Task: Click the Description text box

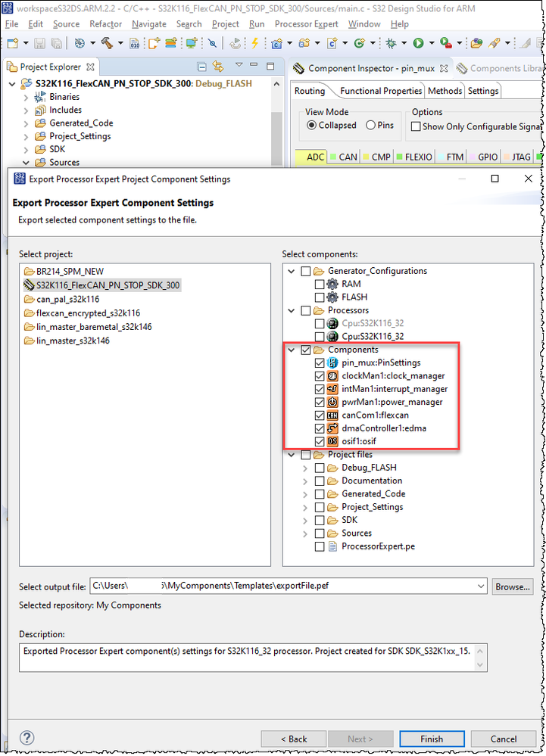Action: (x=253, y=657)
